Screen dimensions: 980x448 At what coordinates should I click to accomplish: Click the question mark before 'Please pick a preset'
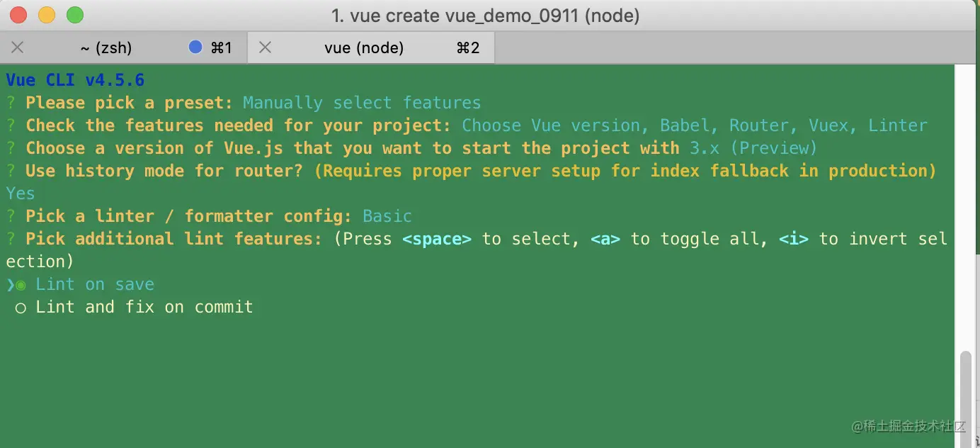click(x=11, y=103)
